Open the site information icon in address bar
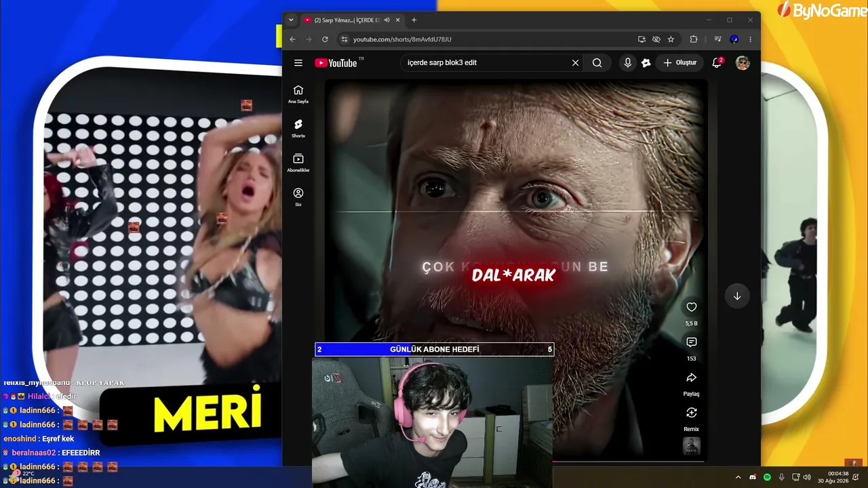Screen dimensions: 868x488 [344, 39]
